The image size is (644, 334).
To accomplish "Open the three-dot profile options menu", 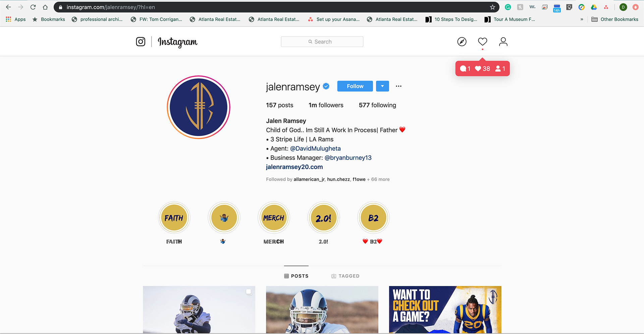I will (398, 86).
